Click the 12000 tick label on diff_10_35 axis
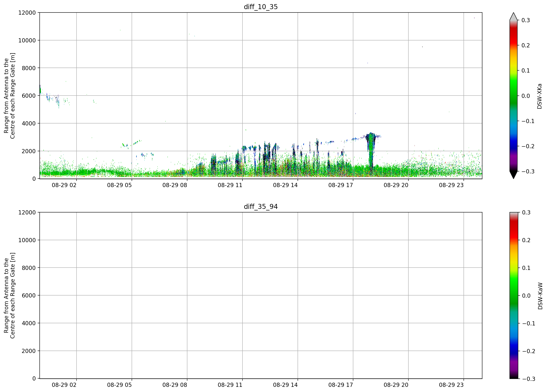Screen dimensions: 547x392 point(27,13)
